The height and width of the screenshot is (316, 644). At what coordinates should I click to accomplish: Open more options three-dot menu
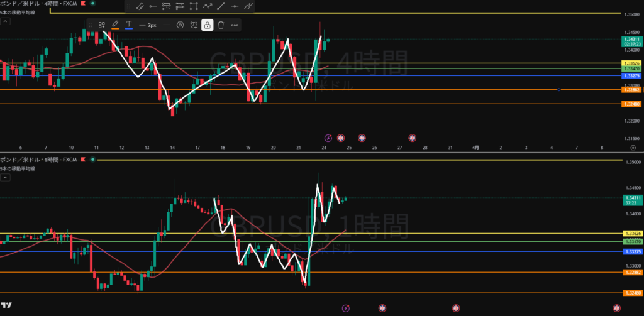[235, 25]
